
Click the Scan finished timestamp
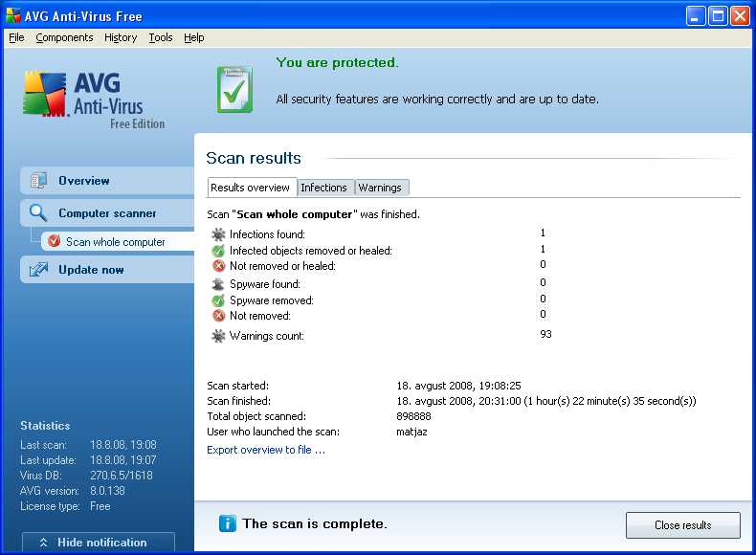click(546, 401)
